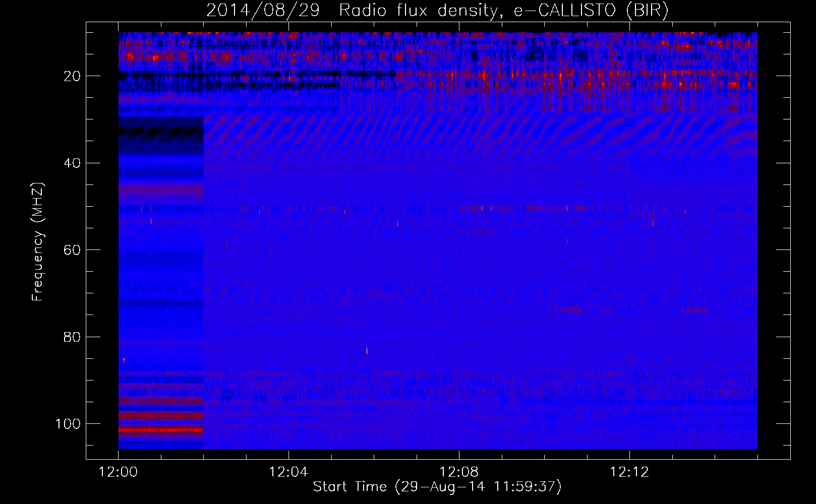Click the 12:08 x-axis tick label
This screenshot has height=504, width=816.
(459, 472)
